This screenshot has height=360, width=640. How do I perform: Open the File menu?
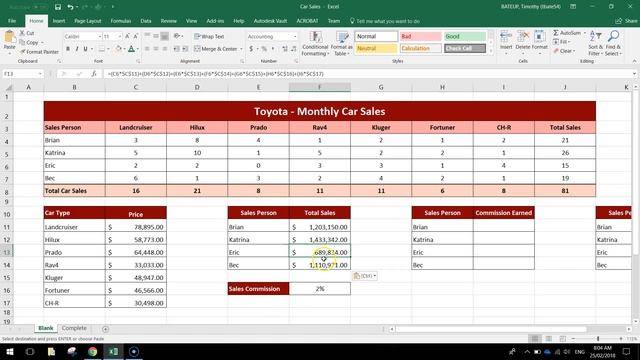tap(12, 21)
